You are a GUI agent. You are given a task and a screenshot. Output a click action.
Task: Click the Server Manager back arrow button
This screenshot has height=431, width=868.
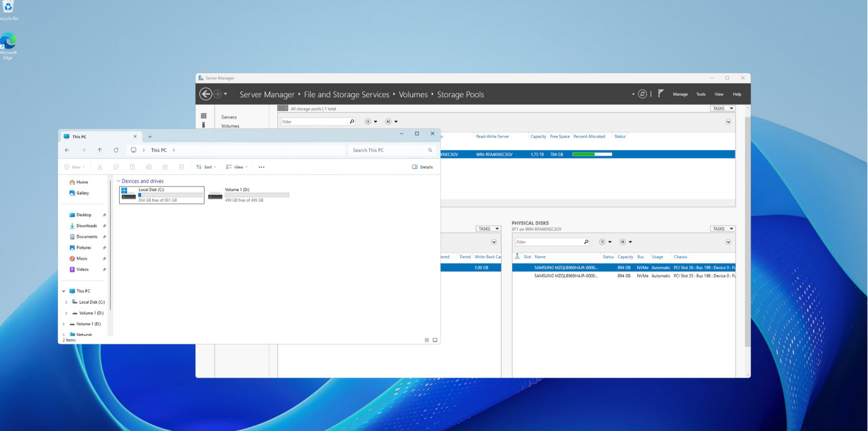[x=205, y=94]
